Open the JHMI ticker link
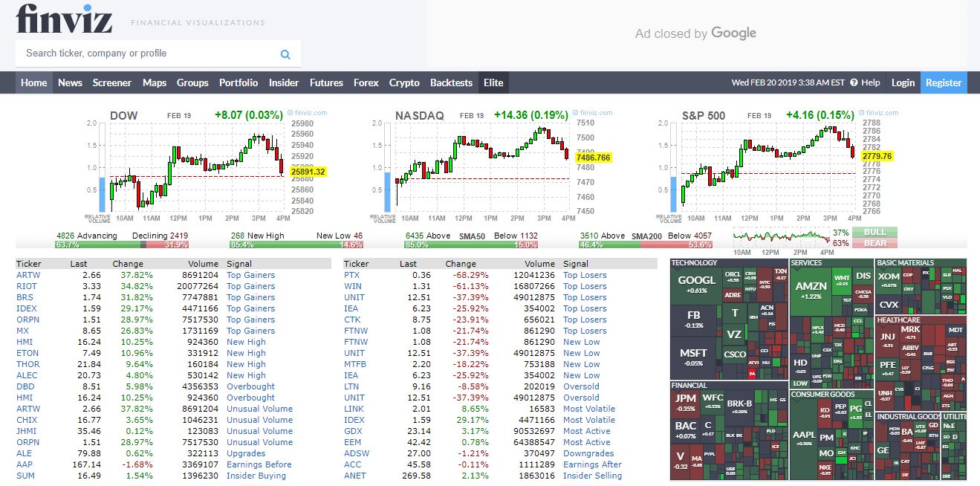The image size is (980, 486). pos(27,431)
